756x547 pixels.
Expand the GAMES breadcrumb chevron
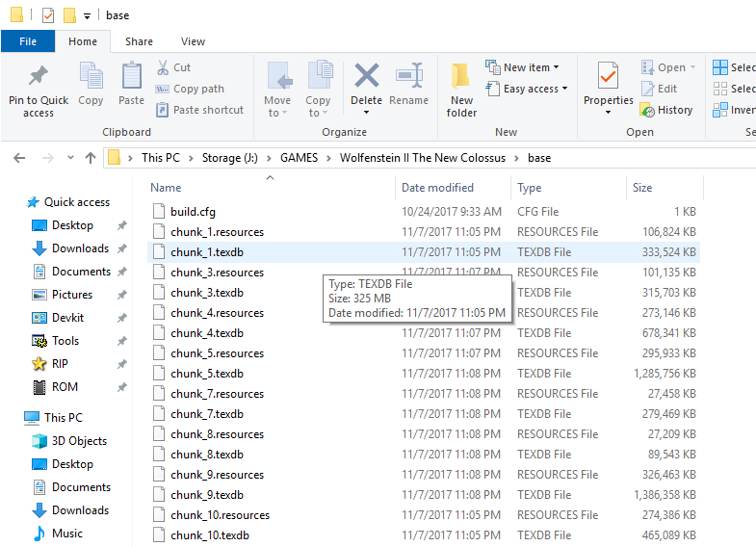point(328,158)
